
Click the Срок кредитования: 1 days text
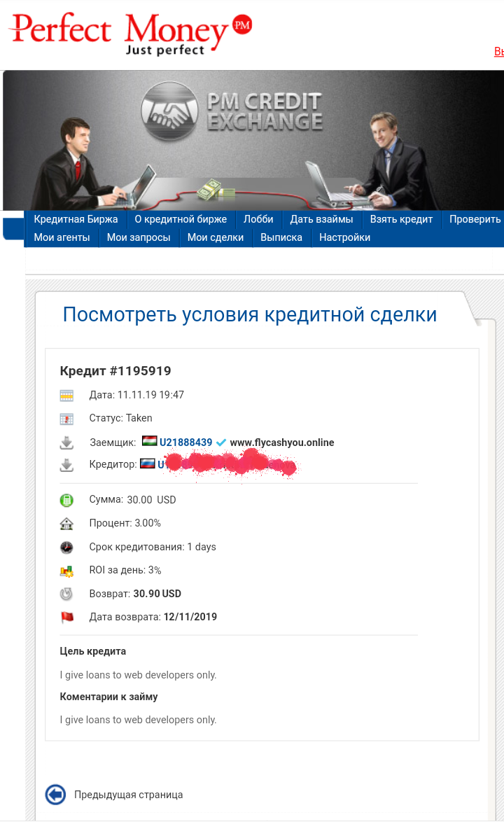point(153,547)
